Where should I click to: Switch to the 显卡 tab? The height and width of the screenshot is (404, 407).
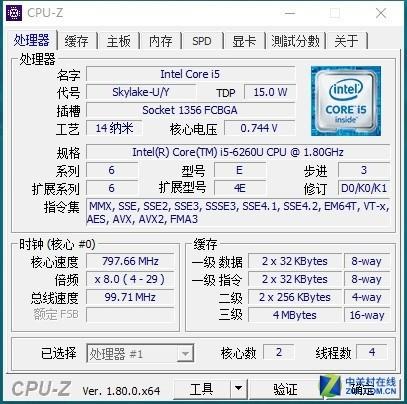click(x=244, y=41)
